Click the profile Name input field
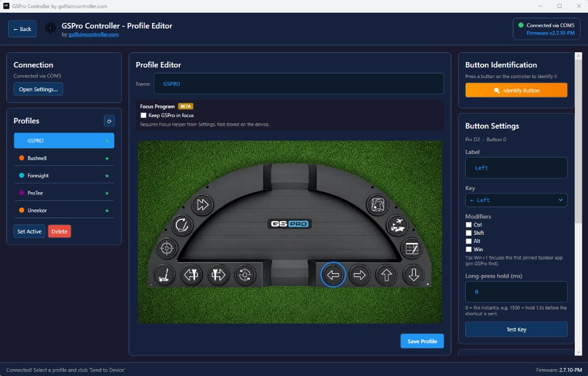 click(x=299, y=84)
